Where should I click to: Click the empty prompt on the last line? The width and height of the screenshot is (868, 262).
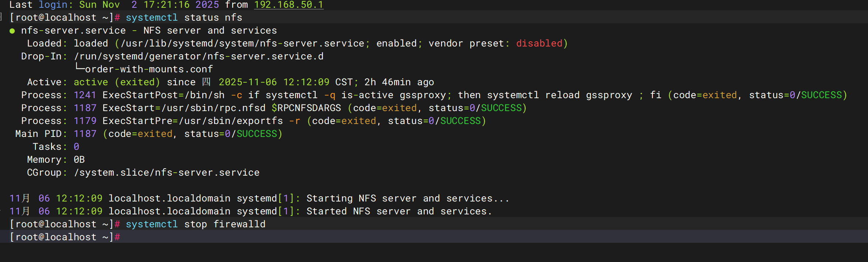click(x=65, y=237)
